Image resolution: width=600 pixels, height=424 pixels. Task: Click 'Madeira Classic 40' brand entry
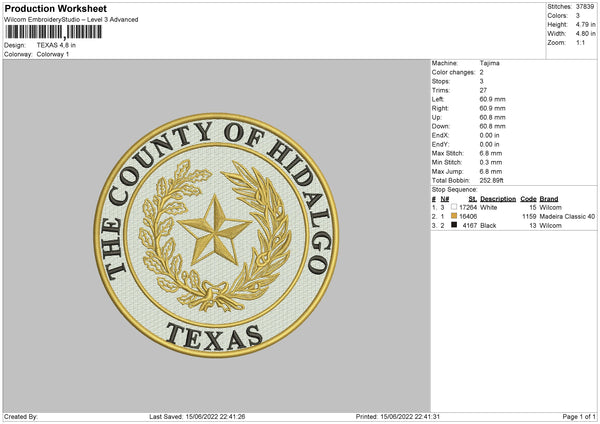click(x=567, y=217)
